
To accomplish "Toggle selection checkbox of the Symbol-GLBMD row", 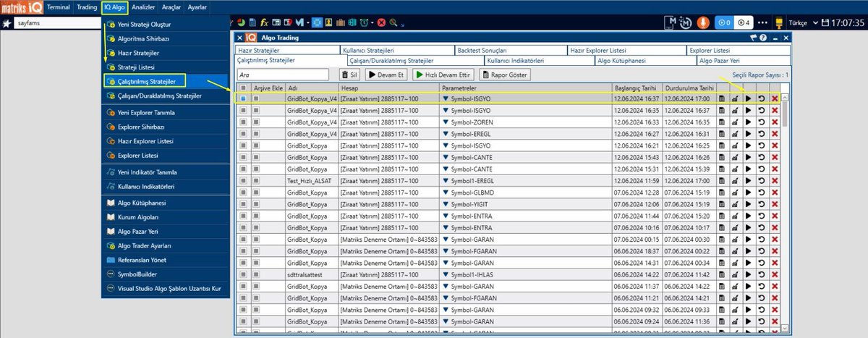I will [x=243, y=192].
